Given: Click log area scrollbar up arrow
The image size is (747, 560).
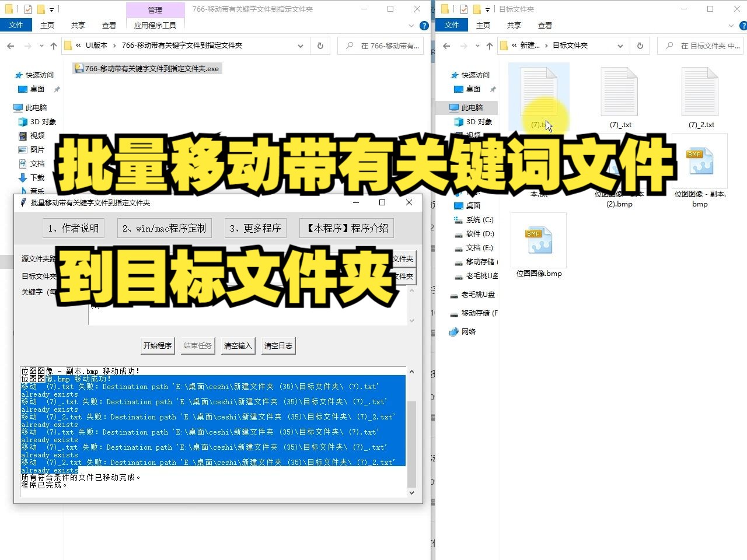Looking at the screenshot, I should point(411,372).
